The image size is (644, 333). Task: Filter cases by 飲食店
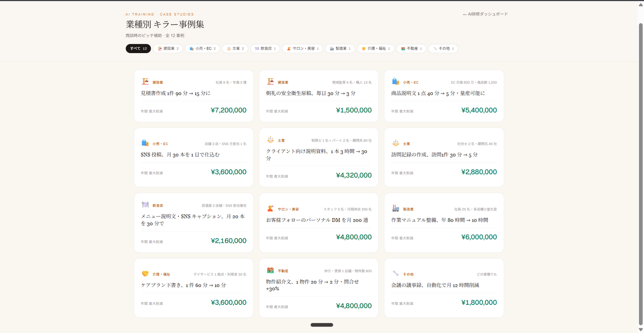[x=265, y=48]
